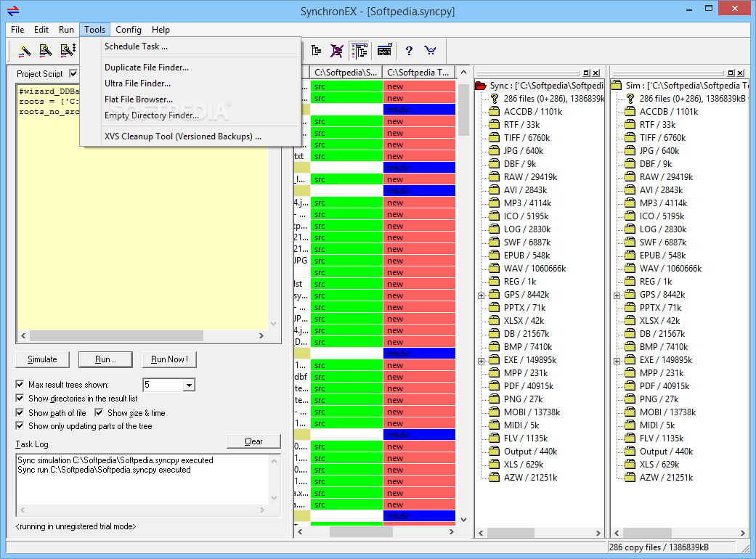
Task: Click the Sync tree horizontal scrollbar right arrow
Action: pos(598,533)
